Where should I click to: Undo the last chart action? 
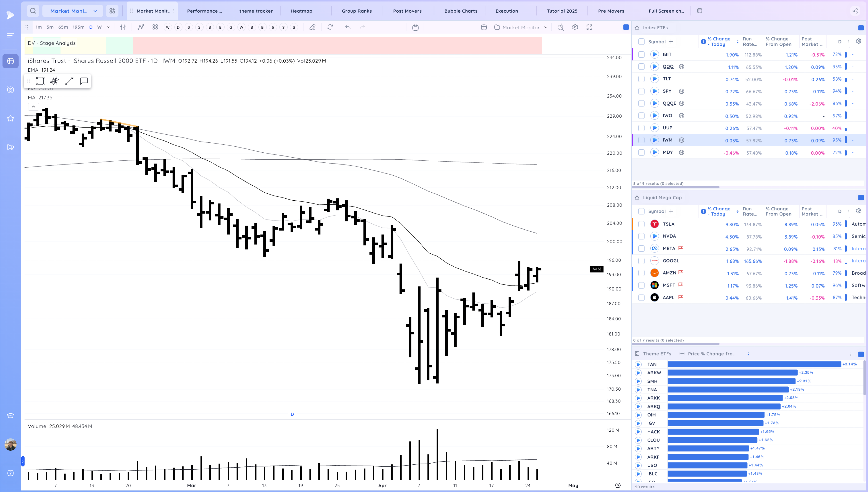348,27
